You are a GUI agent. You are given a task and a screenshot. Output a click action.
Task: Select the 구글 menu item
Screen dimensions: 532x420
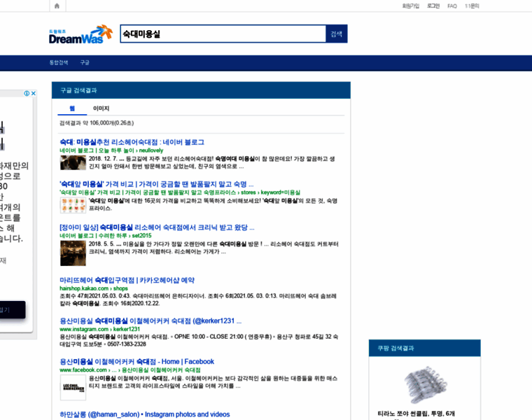pyautogui.click(x=85, y=62)
